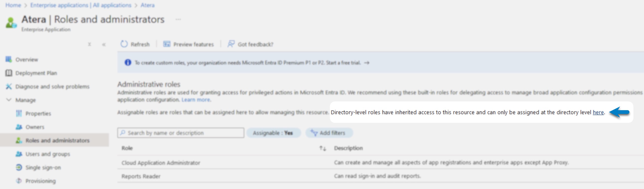Collapse the Manage section chevron
This screenshot has height=189, width=644.
[x=9, y=100]
